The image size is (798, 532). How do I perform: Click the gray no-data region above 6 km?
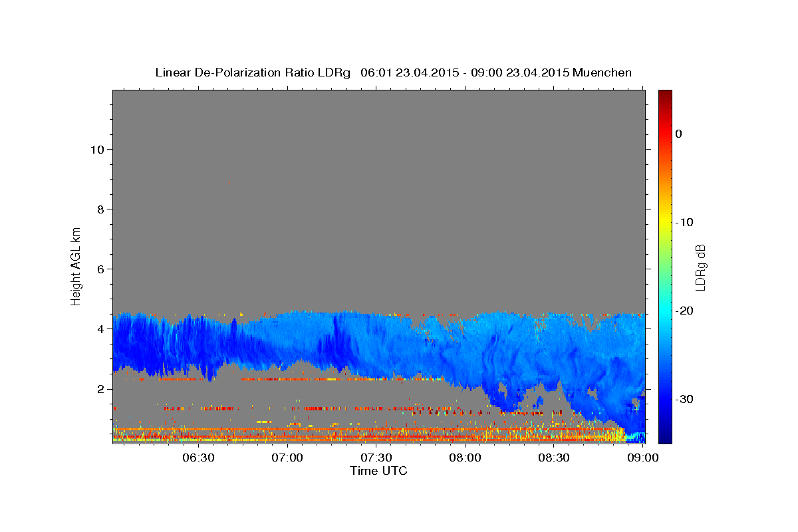point(379,180)
